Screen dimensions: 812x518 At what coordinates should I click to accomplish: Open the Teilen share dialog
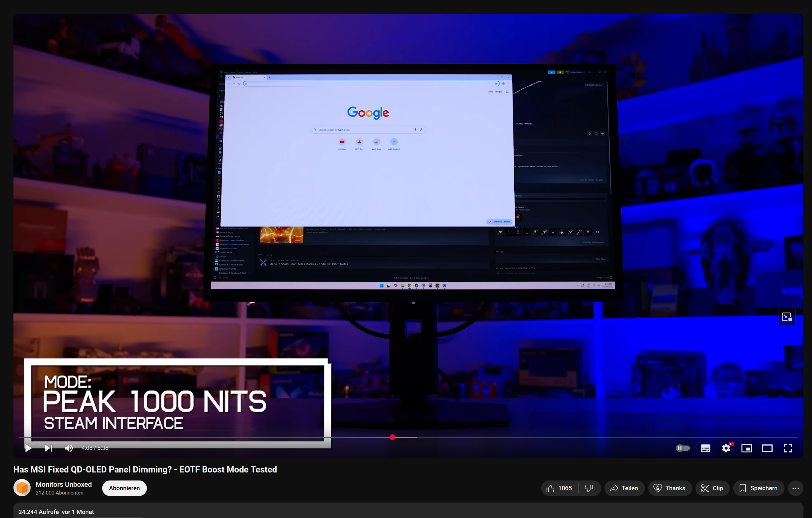click(624, 488)
